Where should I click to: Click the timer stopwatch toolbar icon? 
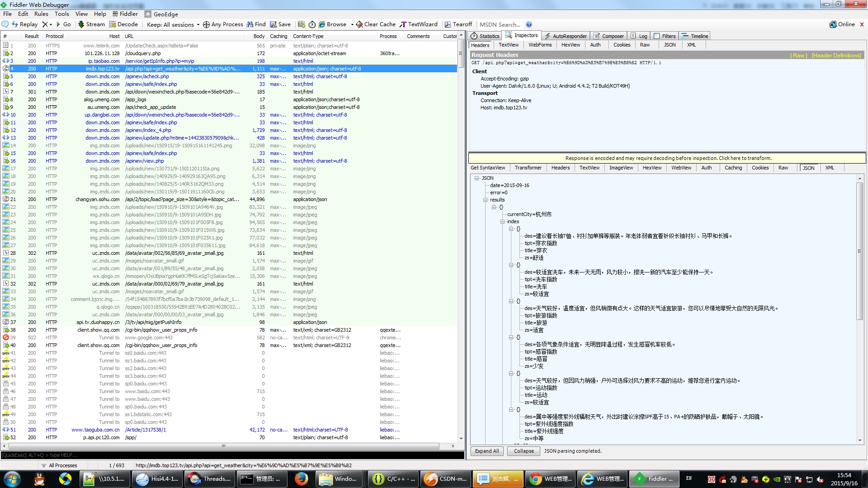click(x=312, y=24)
